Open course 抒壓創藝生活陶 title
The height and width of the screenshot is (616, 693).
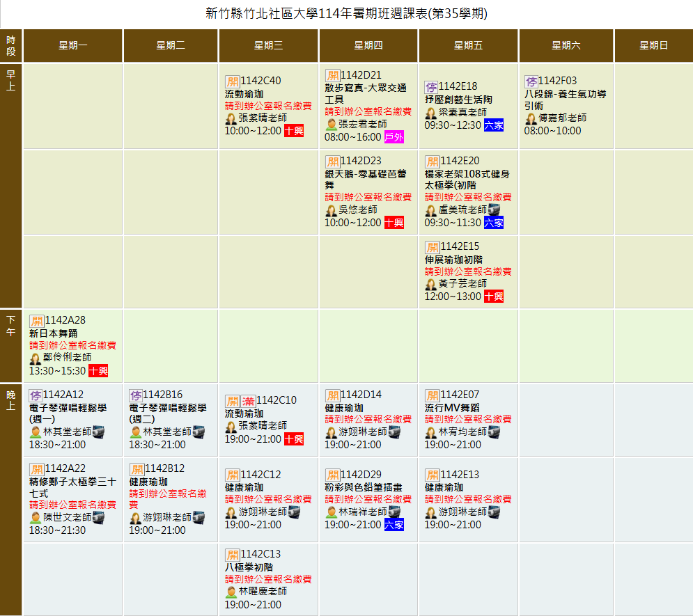[x=458, y=100]
